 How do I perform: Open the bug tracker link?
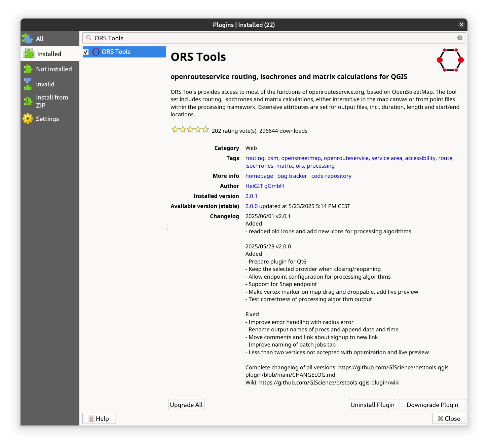click(x=292, y=176)
